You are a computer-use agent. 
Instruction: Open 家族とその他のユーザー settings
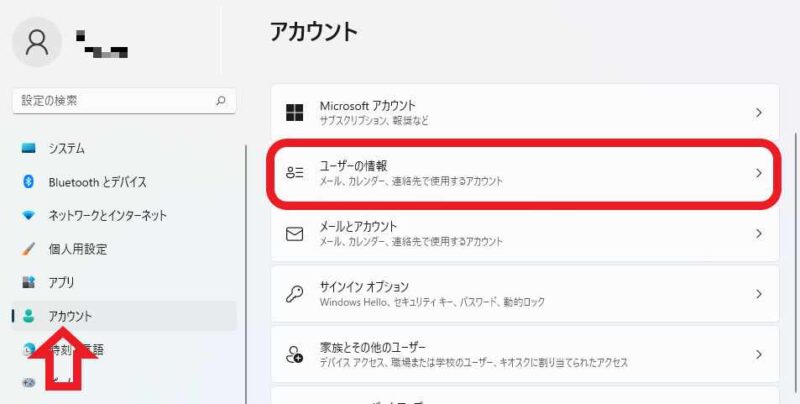525,355
